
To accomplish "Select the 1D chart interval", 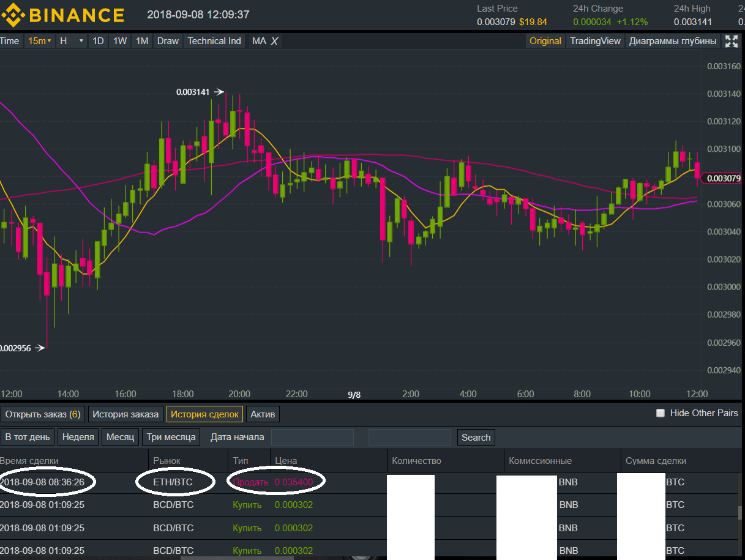I will click(98, 41).
